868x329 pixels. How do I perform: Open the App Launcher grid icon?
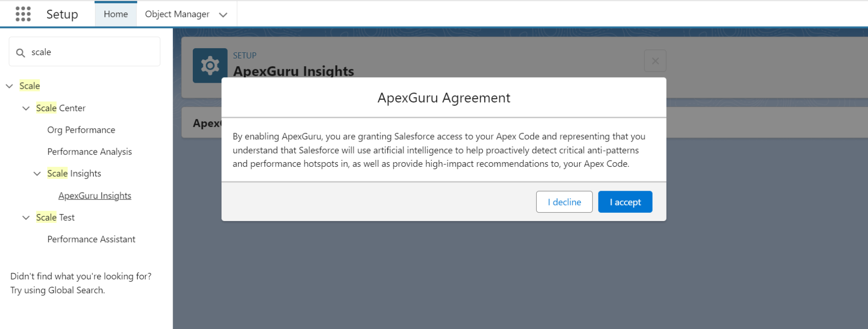click(x=23, y=14)
